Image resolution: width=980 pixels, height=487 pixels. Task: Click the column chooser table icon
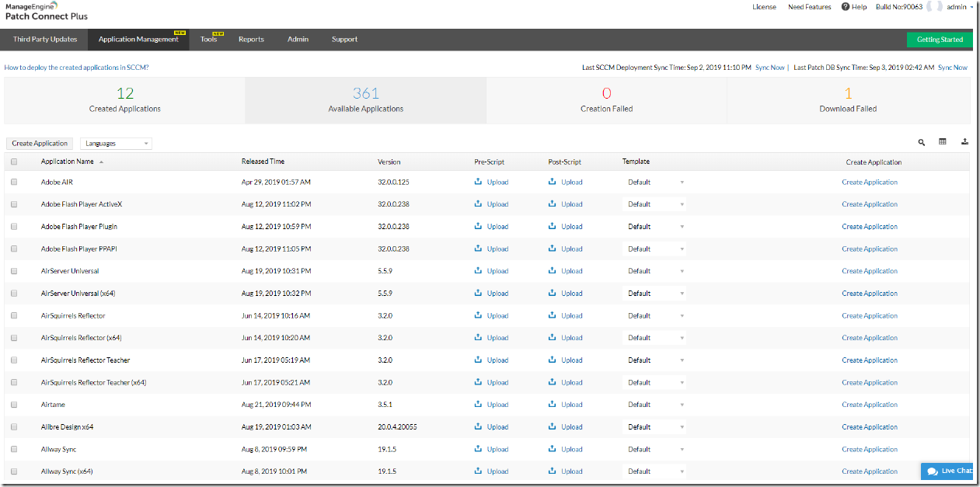click(x=943, y=142)
